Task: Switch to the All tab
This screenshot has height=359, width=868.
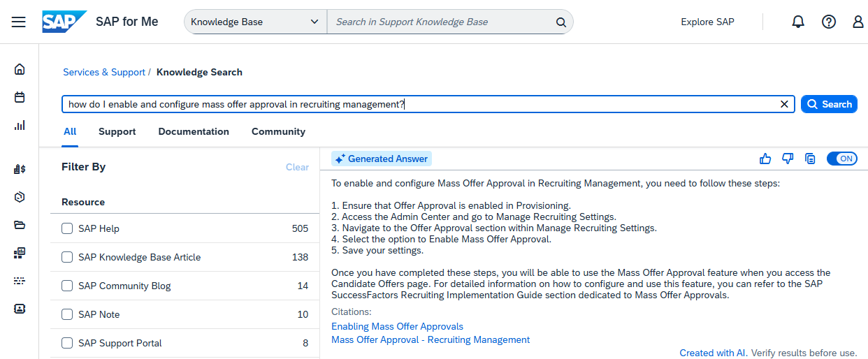Action: coord(70,131)
